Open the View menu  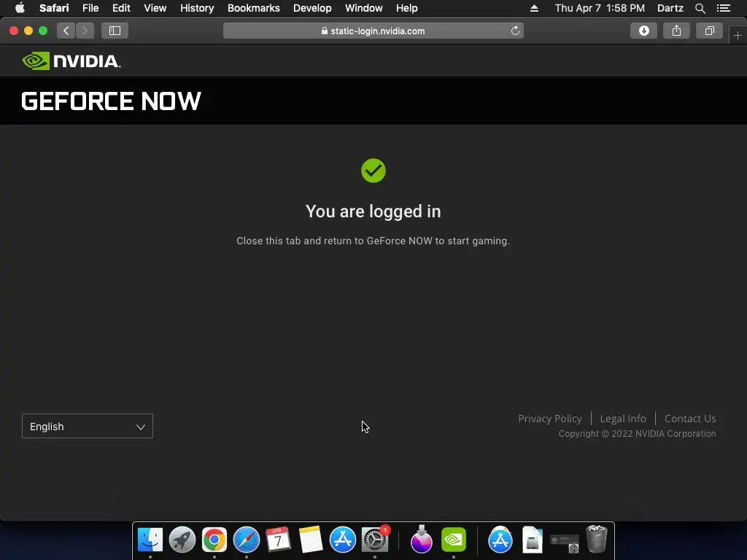(x=155, y=8)
